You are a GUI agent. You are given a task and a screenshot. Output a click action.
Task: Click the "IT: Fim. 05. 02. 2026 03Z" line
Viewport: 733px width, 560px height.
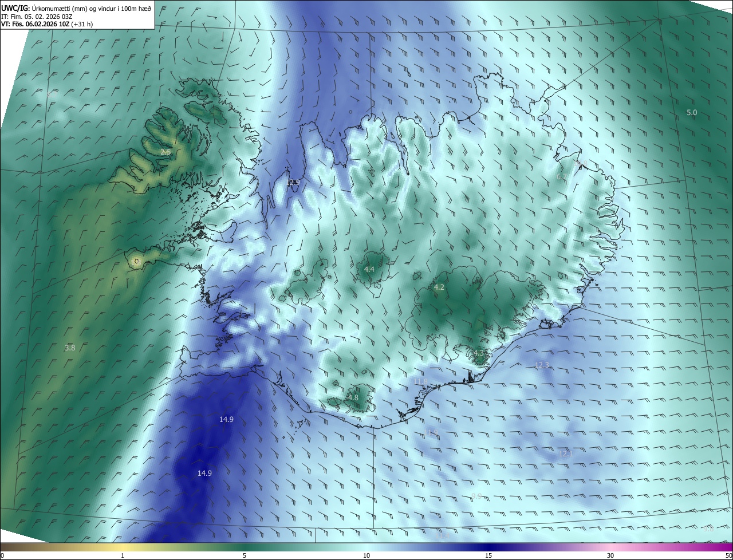click(36, 17)
